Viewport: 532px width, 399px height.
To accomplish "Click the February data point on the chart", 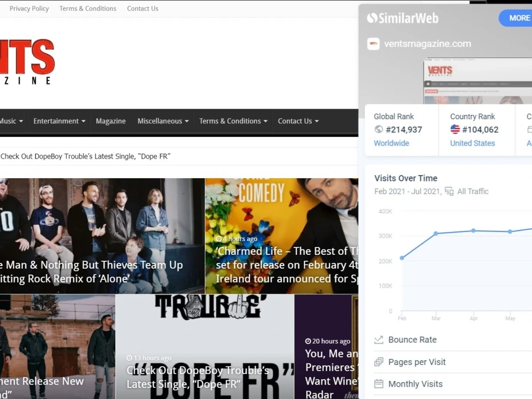I will click(x=402, y=258).
